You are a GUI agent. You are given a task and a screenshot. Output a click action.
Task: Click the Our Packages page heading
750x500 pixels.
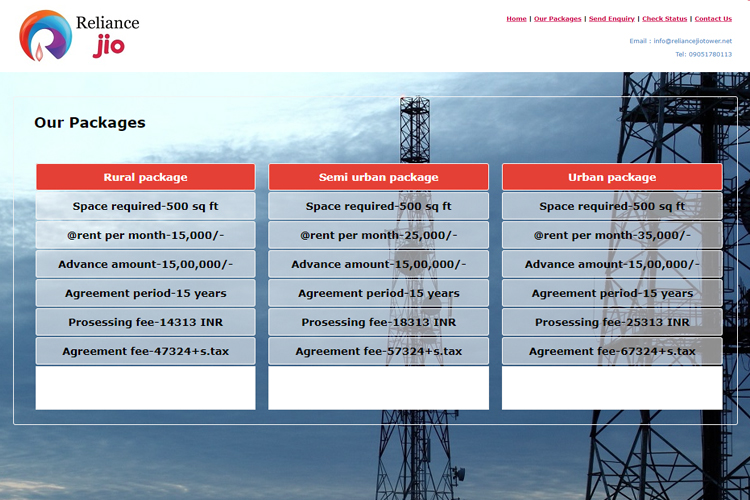90,123
